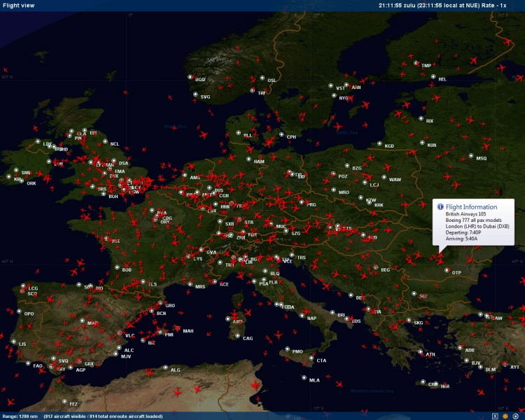Click the blue info icon in Flight Information popup
The height and width of the screenshot is (420, 525).
point(440,207)
